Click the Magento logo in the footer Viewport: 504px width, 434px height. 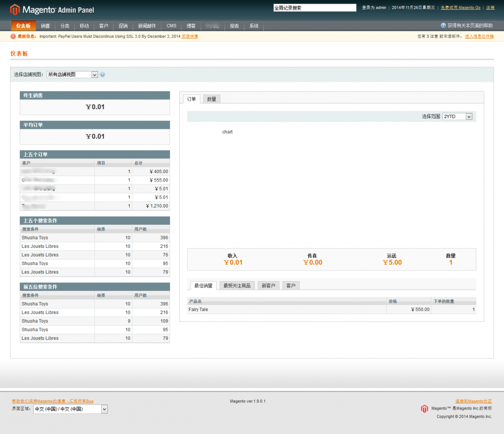pos(424,408)
